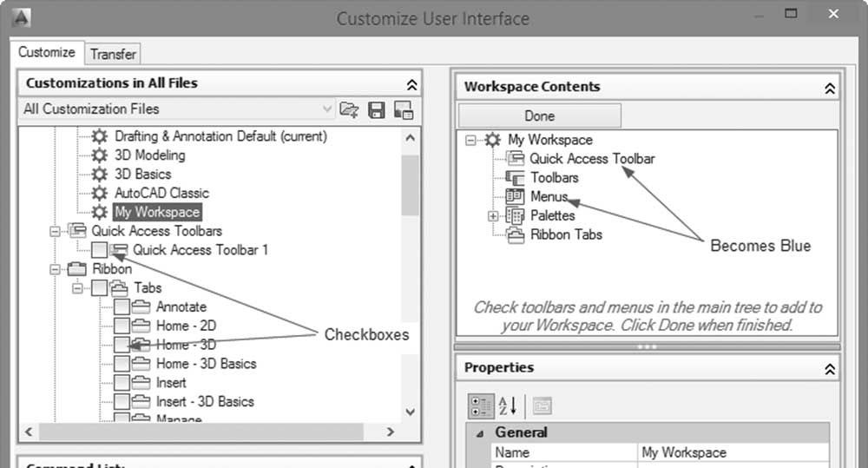Click the AutoCAD application icon in title bar
This screenshot has height=468, width=868.
pos(21,17)
